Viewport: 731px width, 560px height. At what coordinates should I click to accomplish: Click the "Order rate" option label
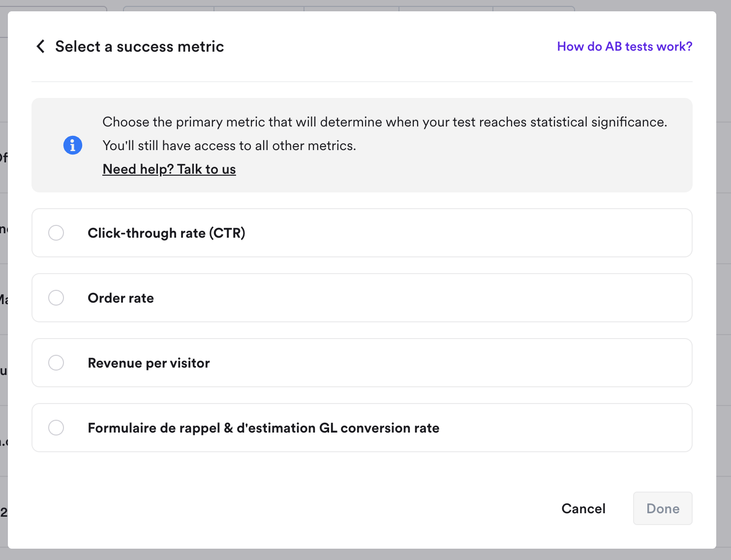click(x=121, y=298)
